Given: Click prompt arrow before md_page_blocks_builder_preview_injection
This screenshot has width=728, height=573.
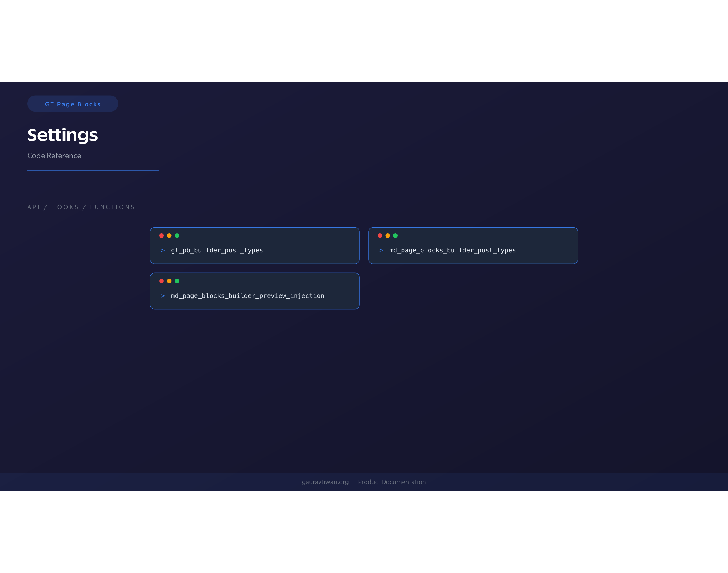Looking at the screenshot, I should [163, 296].
